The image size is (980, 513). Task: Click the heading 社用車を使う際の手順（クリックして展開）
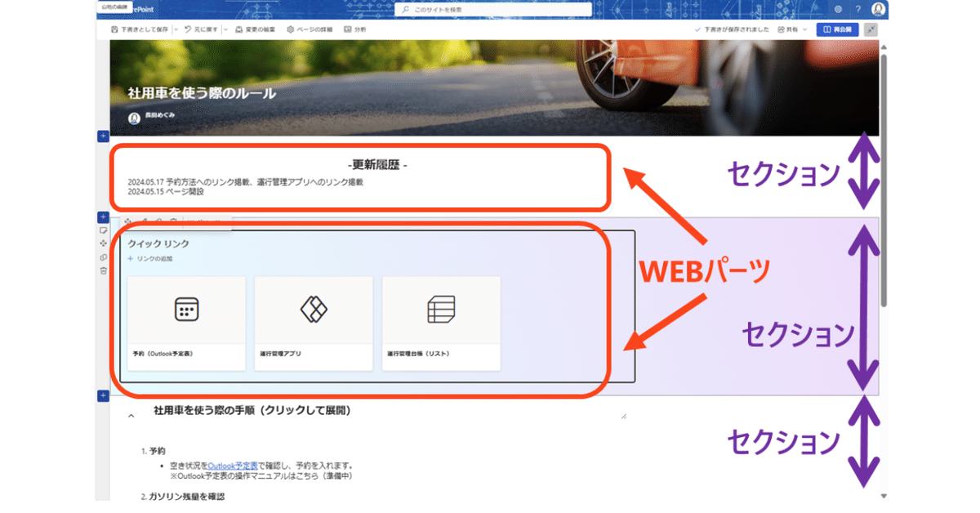tap(252, 410)
